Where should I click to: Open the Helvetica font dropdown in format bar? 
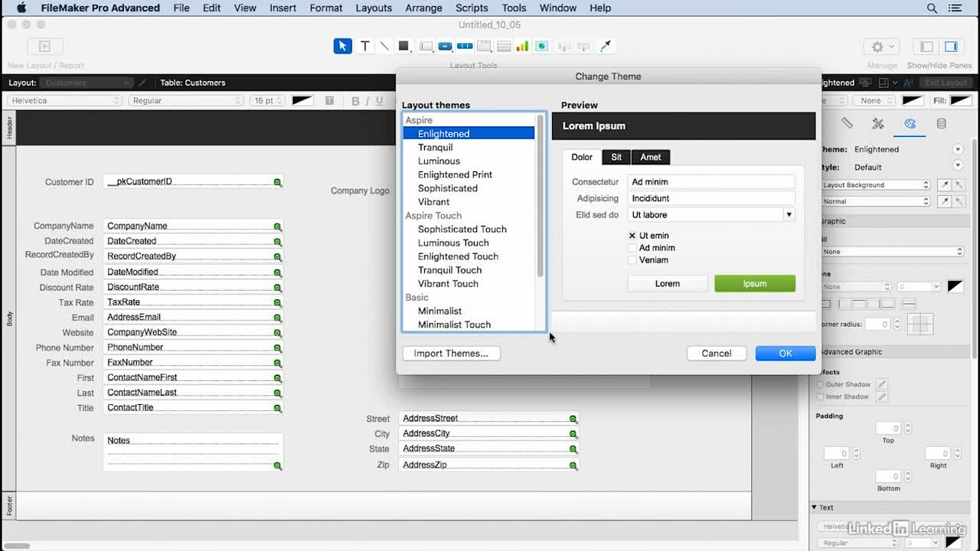pos(65,101)
